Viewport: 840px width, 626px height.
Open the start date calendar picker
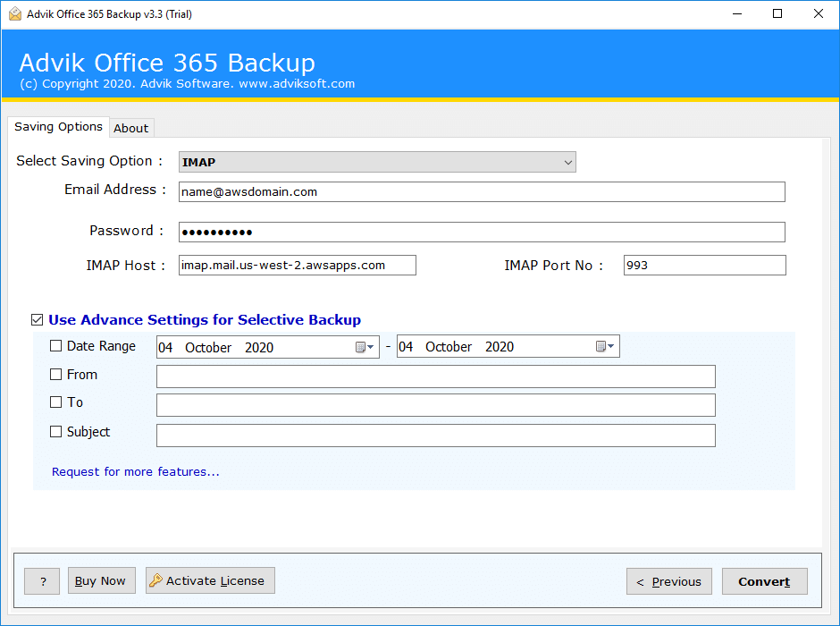(x=365, y=347)
